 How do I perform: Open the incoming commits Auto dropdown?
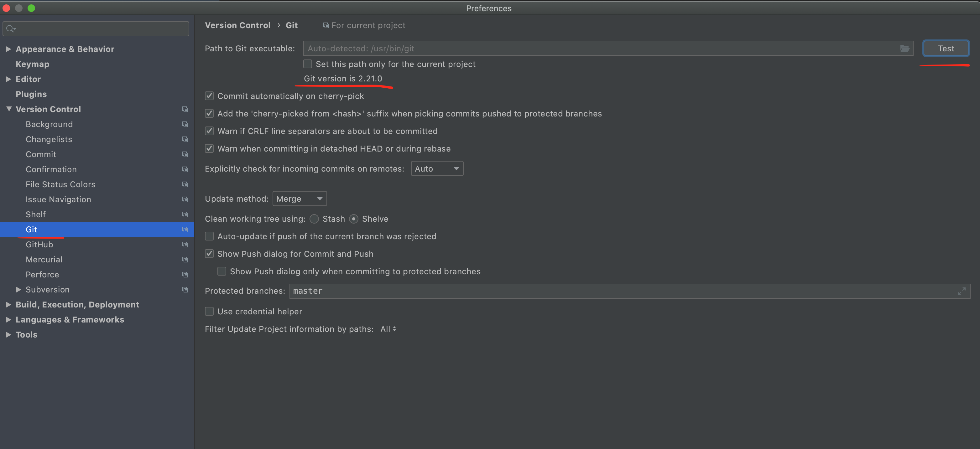pyautogui.click(x=437, y=169)
